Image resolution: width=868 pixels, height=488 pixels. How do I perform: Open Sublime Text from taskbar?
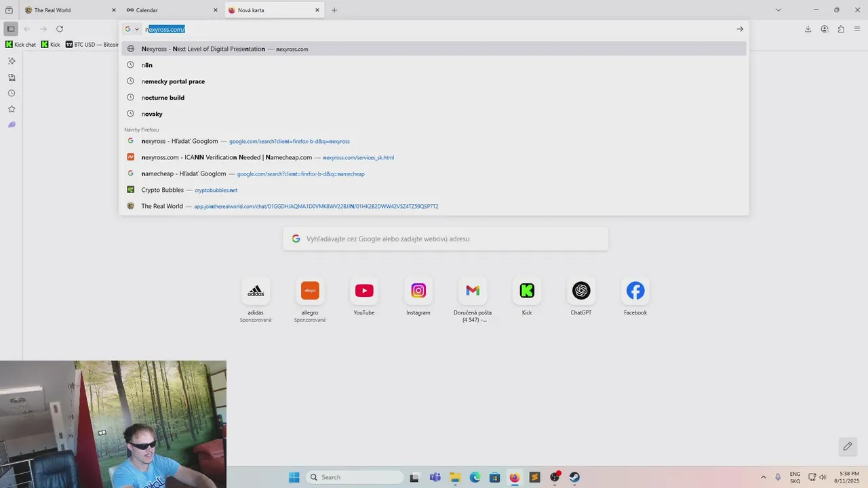[534, 477]
